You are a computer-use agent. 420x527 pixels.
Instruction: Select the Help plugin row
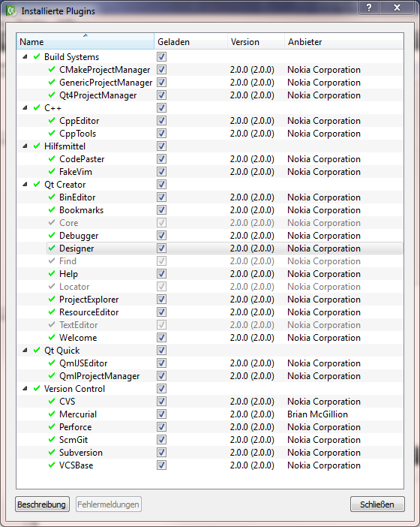tap(210, 274)
